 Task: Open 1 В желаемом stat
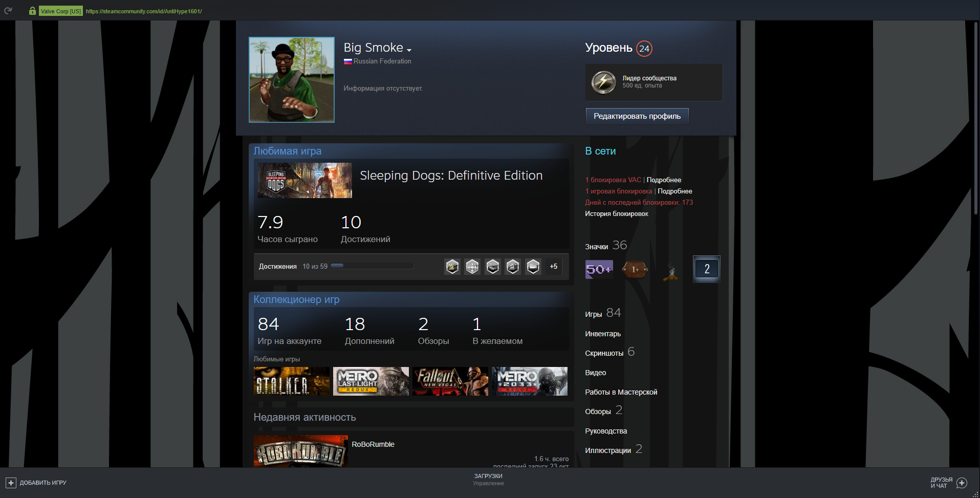[x=497, y=331]
